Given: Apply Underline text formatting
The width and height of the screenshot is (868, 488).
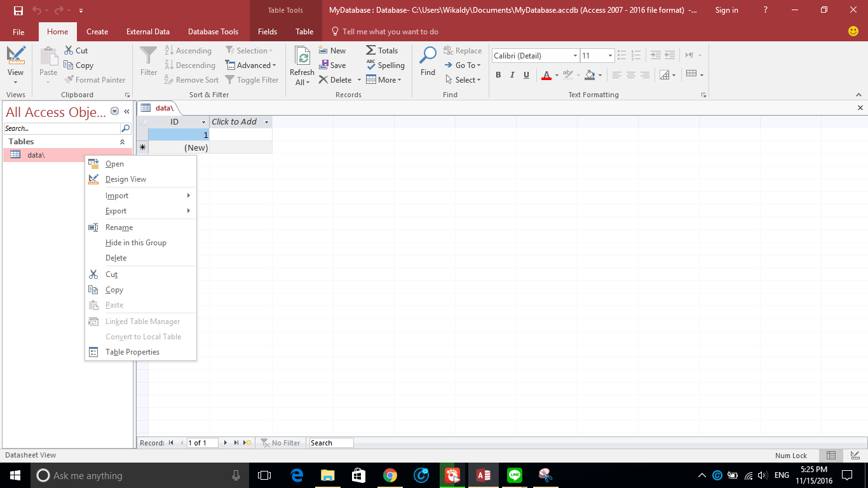Looking at the screenshot, I should (x=526, y=75).
